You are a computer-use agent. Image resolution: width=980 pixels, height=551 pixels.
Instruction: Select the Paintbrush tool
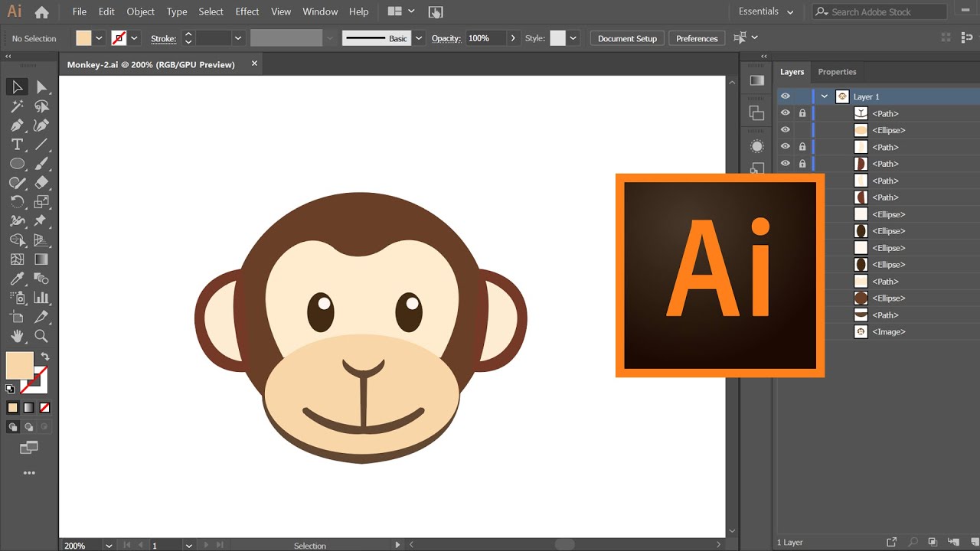point(41,164)
